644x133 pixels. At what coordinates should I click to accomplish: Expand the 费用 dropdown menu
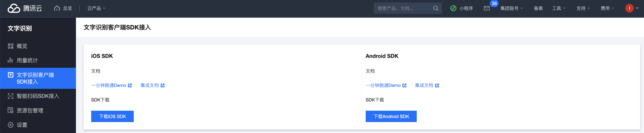607,8
